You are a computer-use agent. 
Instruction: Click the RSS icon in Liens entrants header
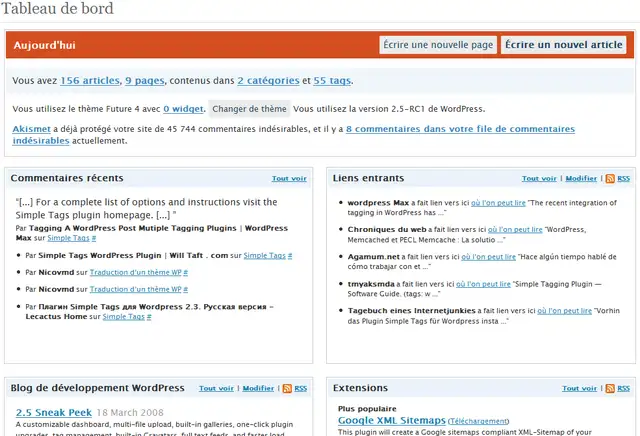pyautogui.click(x=610, y=178)
